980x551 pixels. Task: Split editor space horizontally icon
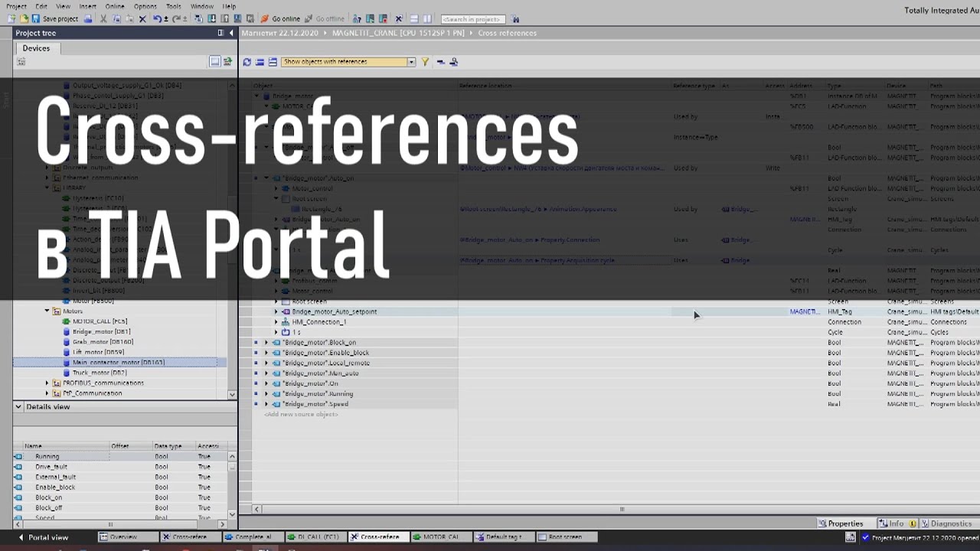(x=414, y=18)
